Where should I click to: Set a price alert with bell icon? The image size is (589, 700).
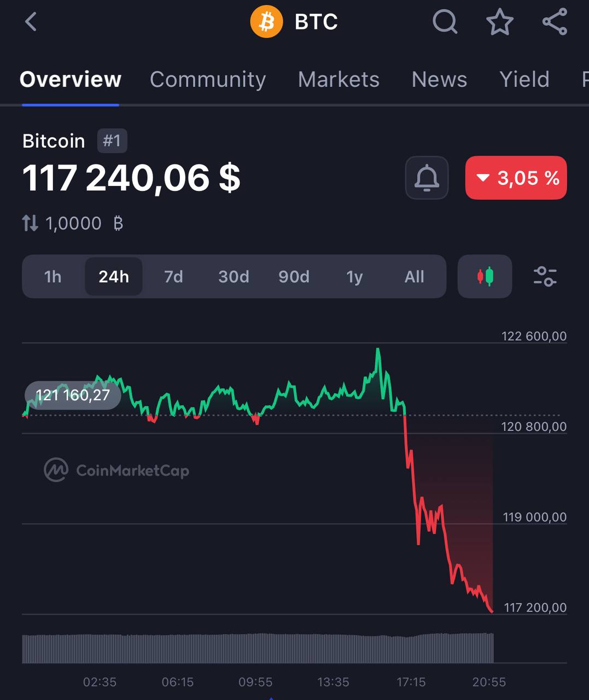coord(427,178)
